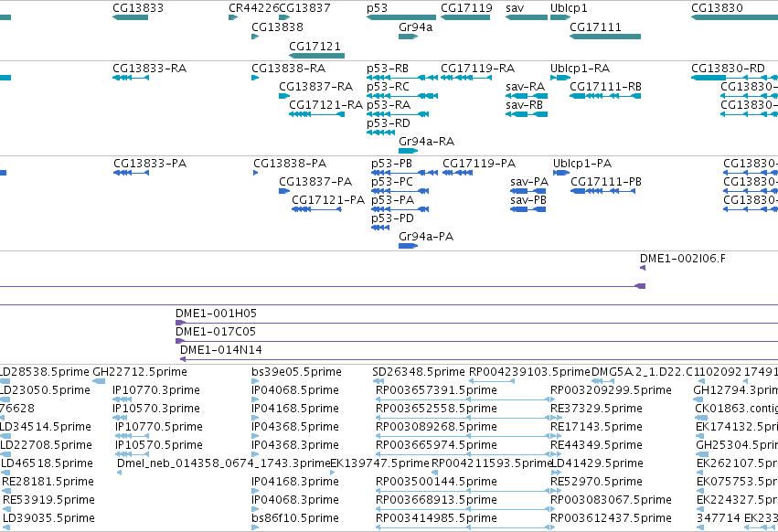Select protein CG13837-PA
The height and width of the screenshot is (532, 778).
pos(315,182)
